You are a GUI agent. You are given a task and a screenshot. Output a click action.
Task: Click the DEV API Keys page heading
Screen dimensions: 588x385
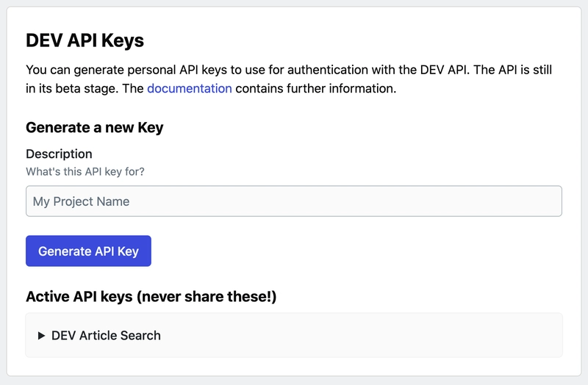pos(85,40)
